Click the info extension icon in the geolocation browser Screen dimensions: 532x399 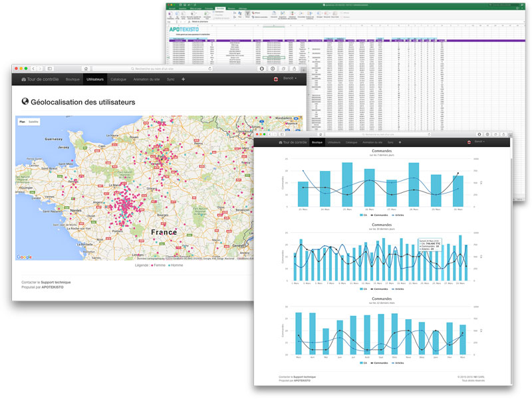tap(273, 68)
